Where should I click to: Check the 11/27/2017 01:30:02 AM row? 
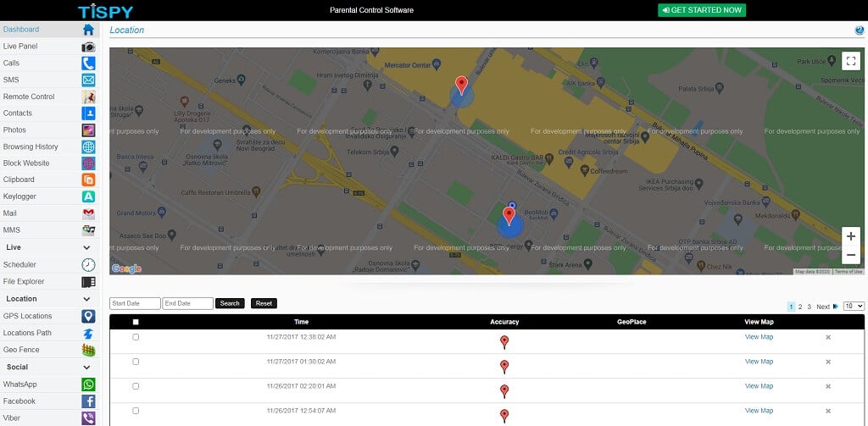coord(136,362)
